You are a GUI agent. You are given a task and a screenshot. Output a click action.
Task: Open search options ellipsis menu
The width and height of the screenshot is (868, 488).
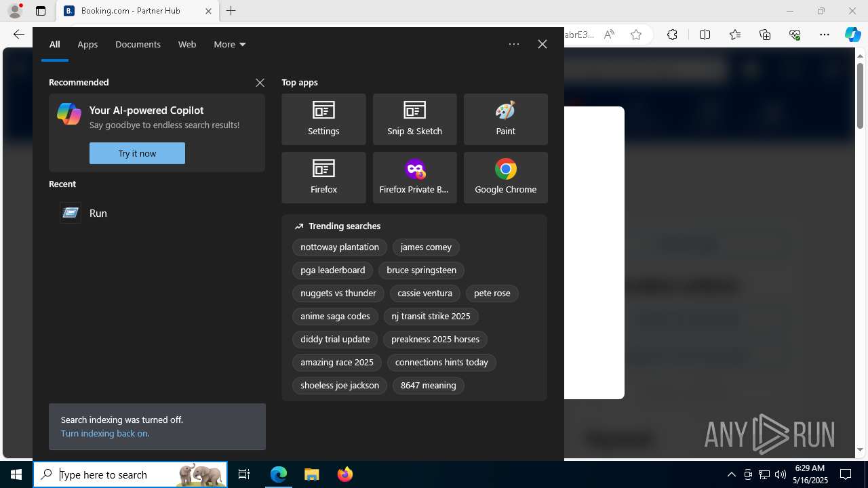[x=514, y=44]
